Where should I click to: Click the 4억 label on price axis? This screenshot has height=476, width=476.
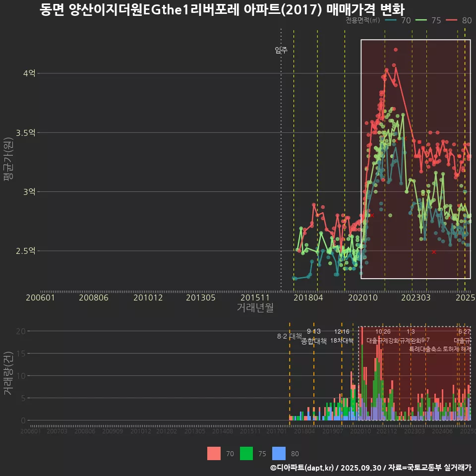point(29,73)
